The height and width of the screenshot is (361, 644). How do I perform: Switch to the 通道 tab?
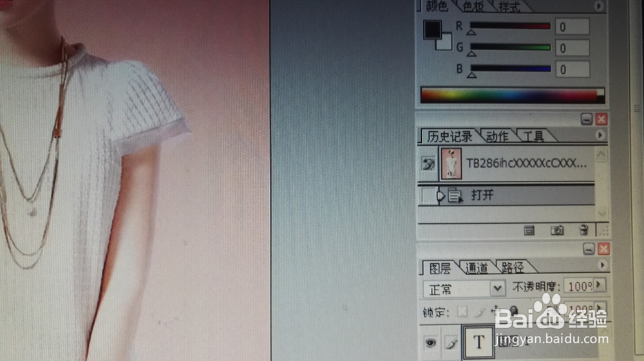click(x=477, y=268)
